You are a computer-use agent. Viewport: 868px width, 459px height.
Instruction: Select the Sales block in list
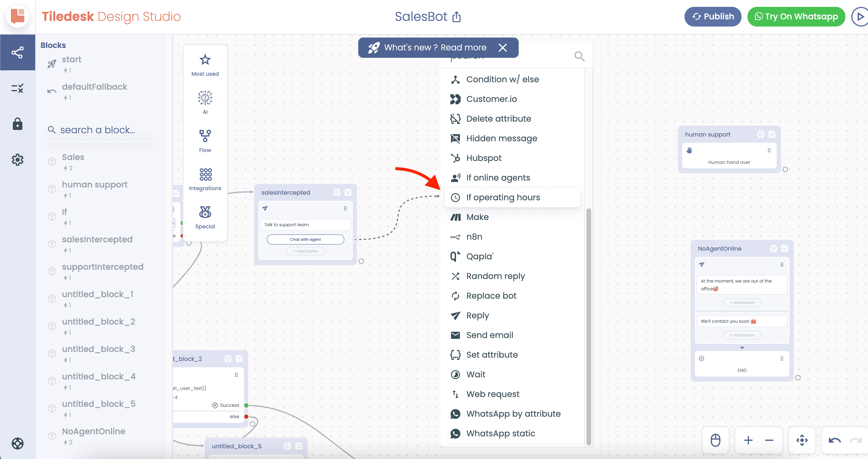tap(100, 162)
